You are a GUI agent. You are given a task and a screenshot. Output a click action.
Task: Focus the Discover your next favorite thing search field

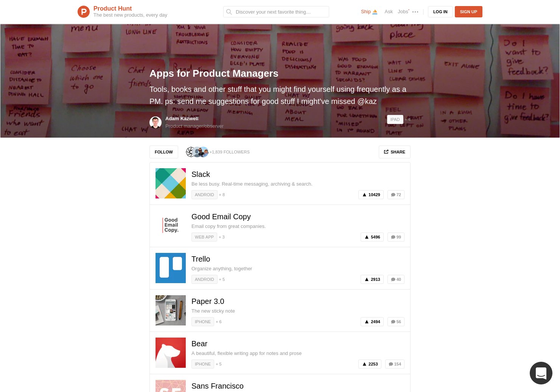point(276,12)
